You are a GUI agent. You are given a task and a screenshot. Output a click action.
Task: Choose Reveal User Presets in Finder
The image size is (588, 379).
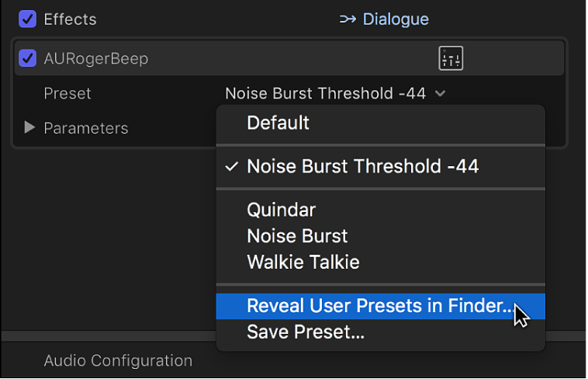[379, 306]
